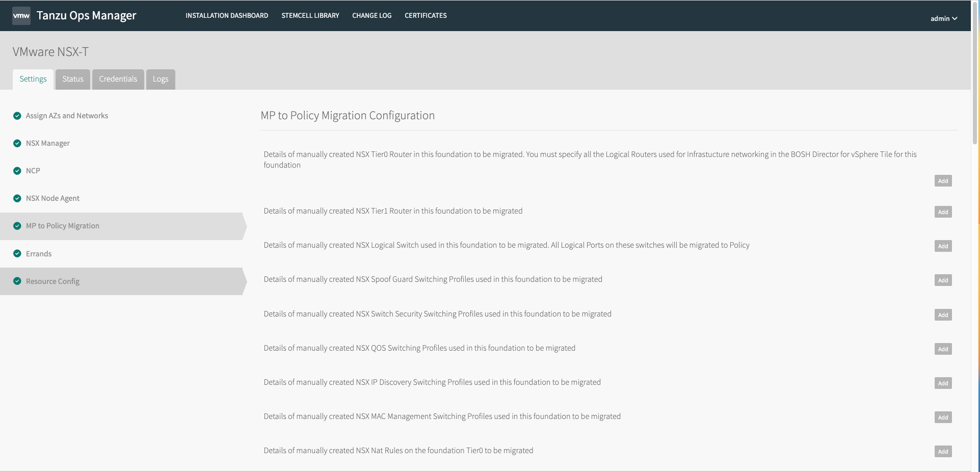Open the Certificates page

(426, 16)
